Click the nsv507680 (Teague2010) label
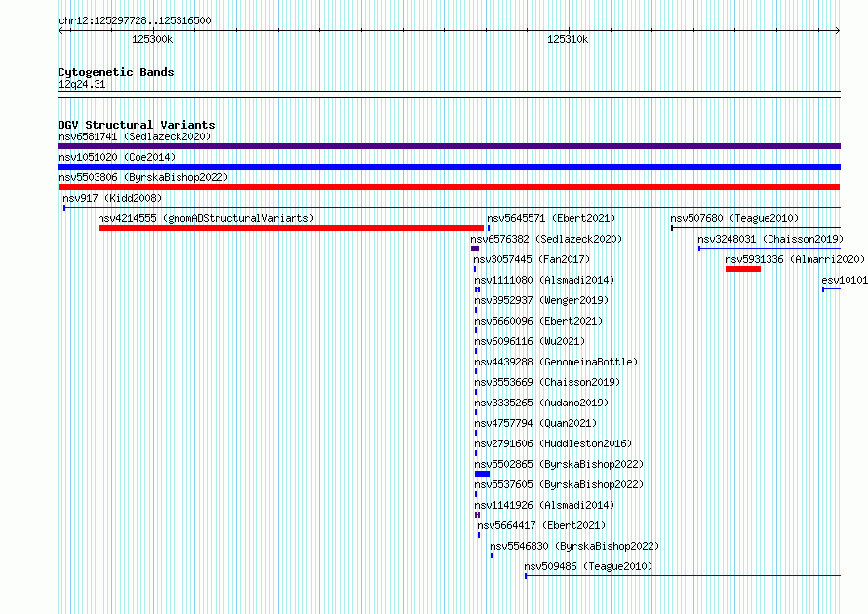The image size is (868, 614). (734, 218)
